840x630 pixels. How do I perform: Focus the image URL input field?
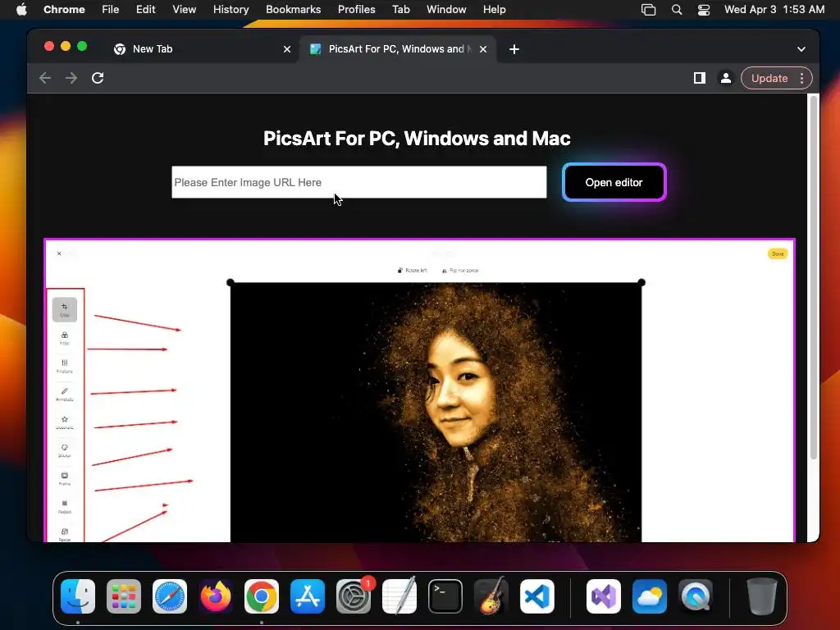pyautogui.click(x=359, y=182)
